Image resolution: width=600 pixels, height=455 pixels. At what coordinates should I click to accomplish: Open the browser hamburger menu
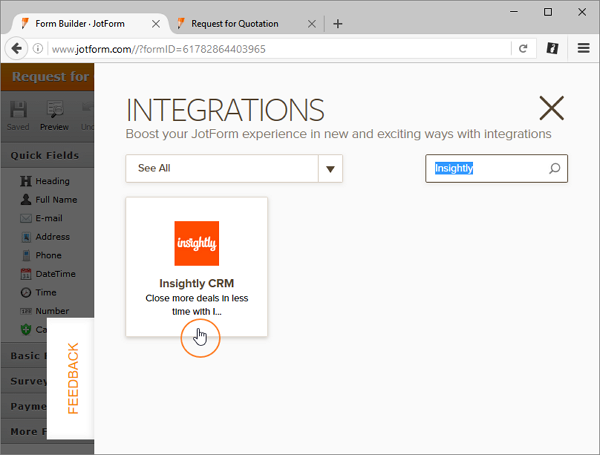click(583, 48)
